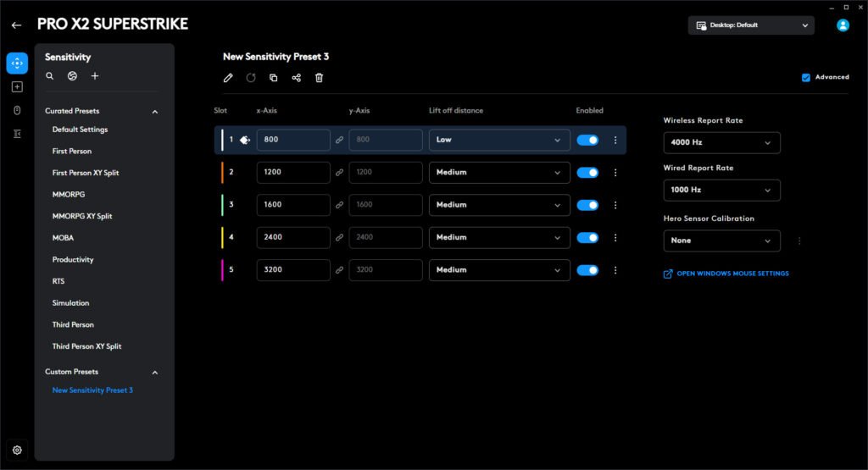The image size is (868, 470).
Task: Click link icon between slot 2 axes
Action: point(339,173)
